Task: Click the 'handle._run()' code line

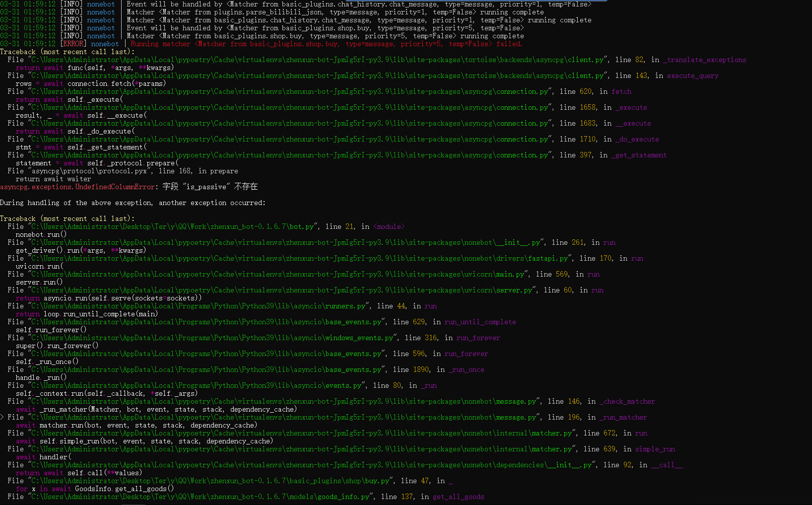Action: point(41,377)
